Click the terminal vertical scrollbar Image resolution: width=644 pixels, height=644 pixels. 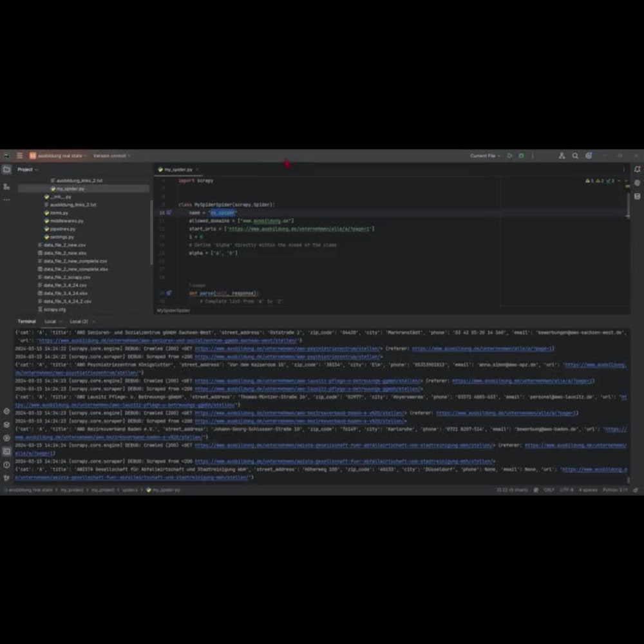click(627, 480)
